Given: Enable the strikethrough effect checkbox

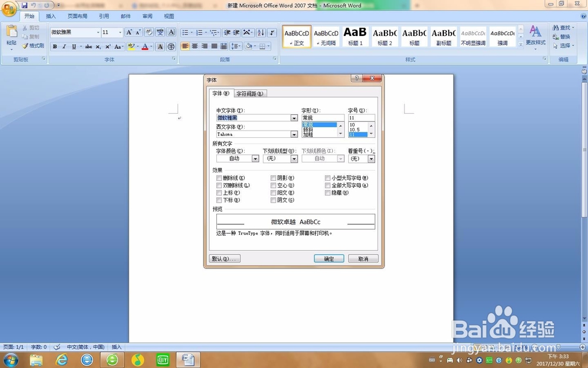Looking at the screenshot, I should click(x=219, y=178).
